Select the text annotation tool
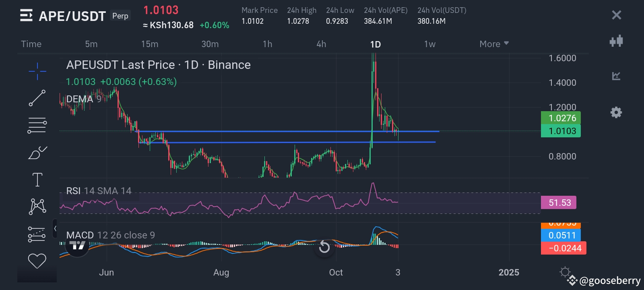The height and width of the screenshot is (290, 644). 37,180
